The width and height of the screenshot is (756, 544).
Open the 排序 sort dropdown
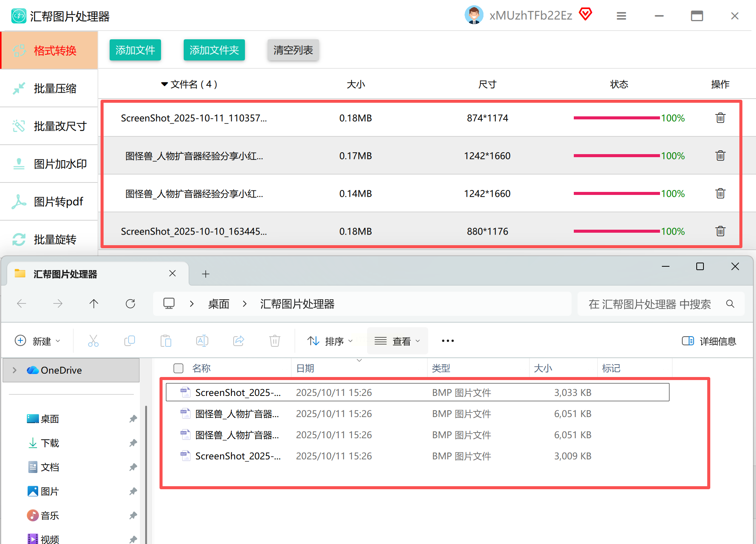[x=330, y=341]
